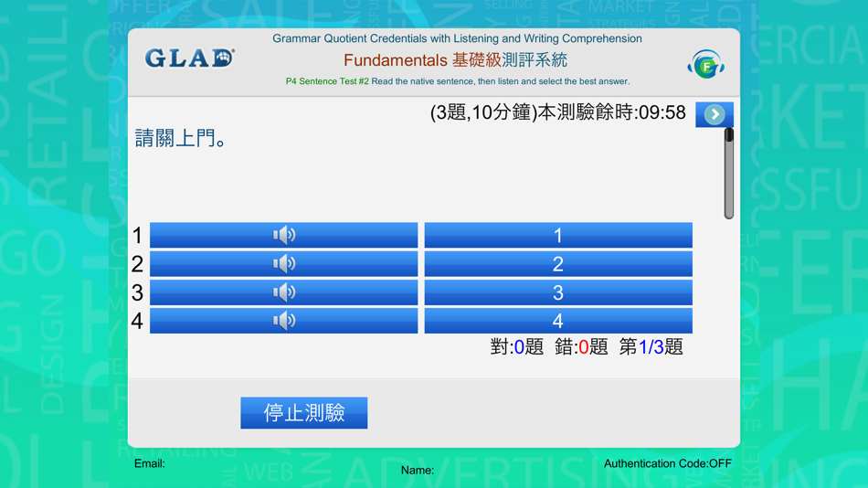Screen dimensions: 868x488
Task: Click the 錯:0題 wrong count
Action: point(581,347)
